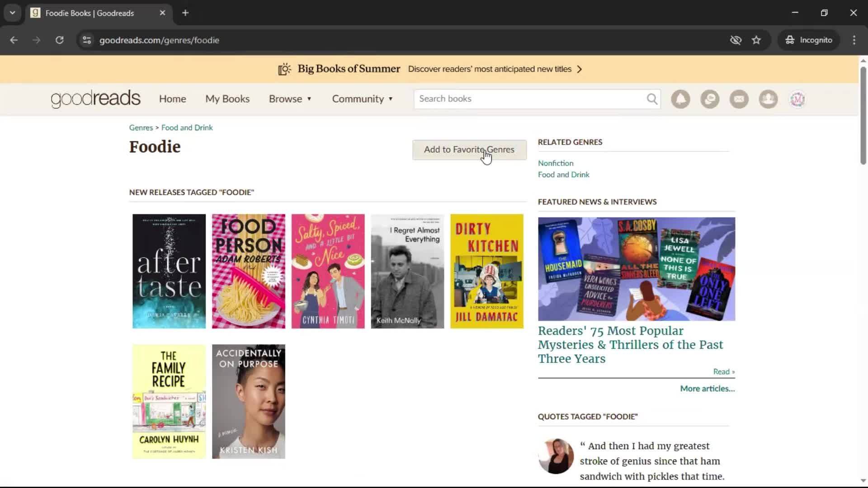The image size is (868, 488).
Task: Click the address bar URL
Action: [x=159, y=40]
